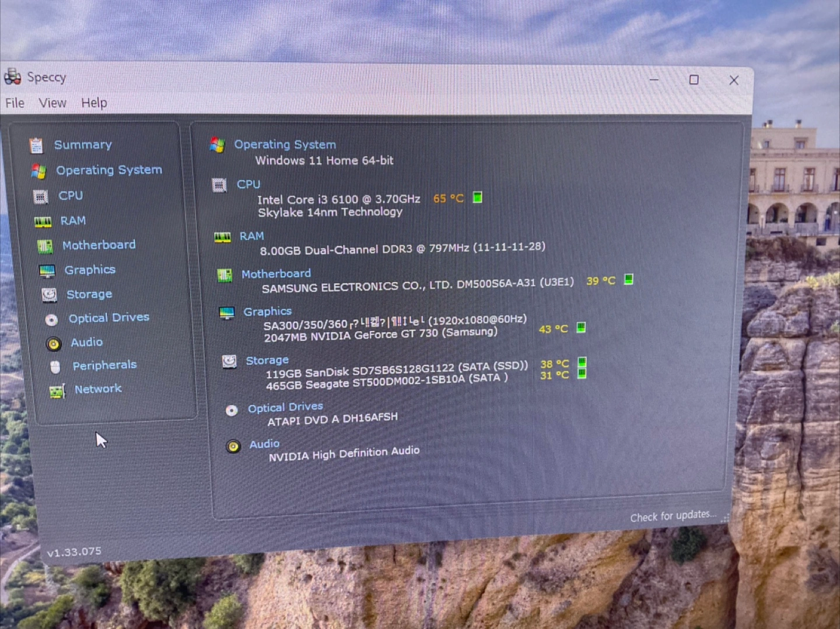This screenshot has height=629, width=840.
Task: Click the monitor icon beside Graphics heading
Action: click(226, 313)
